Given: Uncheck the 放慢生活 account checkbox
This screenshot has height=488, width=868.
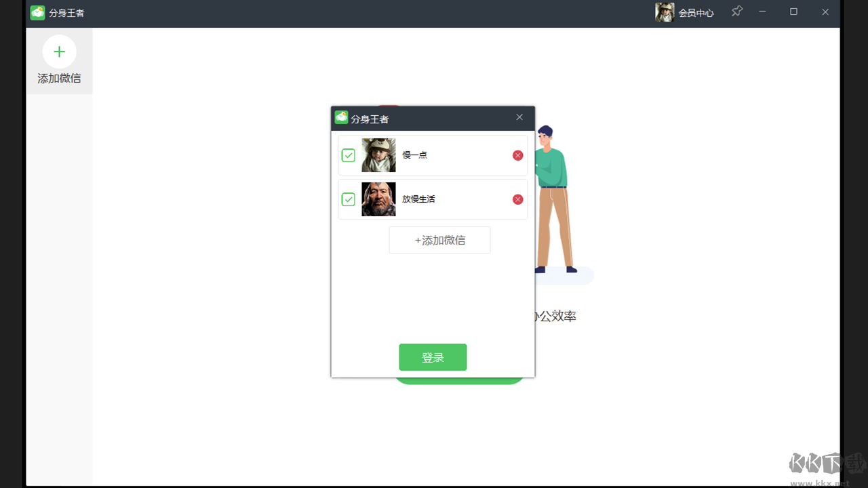Looking at the screenshot, I should tap(349, 199).
